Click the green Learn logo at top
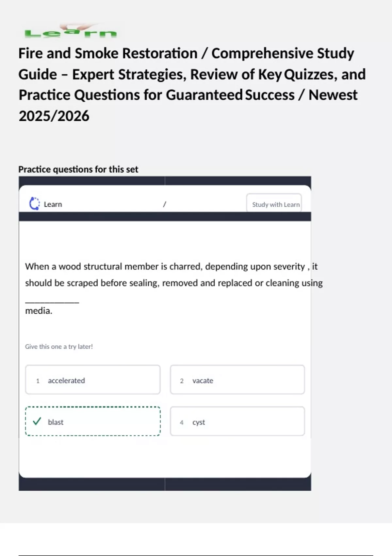The width and height of the screenshot is (392, 556). point(71,32)
